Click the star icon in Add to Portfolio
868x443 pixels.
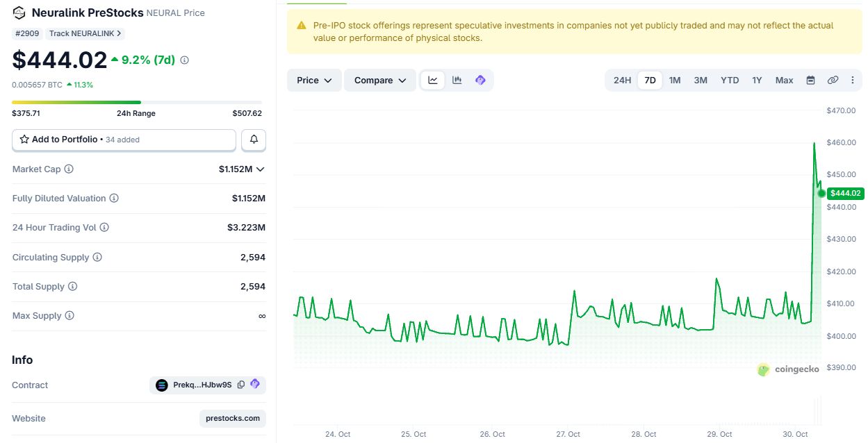24,140
